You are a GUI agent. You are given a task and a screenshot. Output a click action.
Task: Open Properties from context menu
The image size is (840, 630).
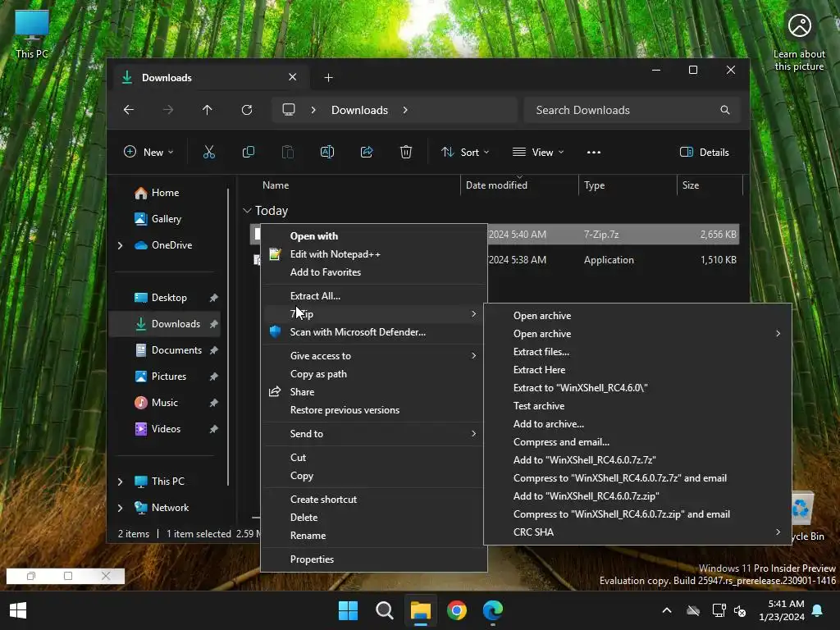(x=374, y=559)
